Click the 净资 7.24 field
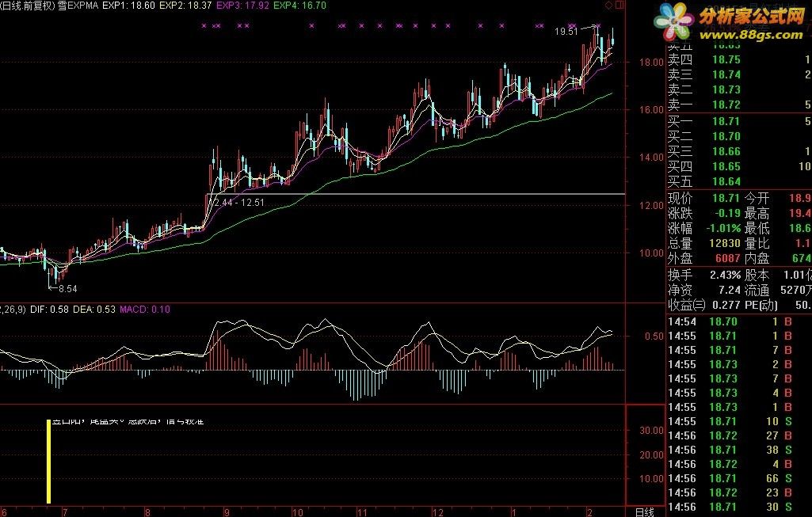Screen dimensions: 812x517 (x=704, y=291)
